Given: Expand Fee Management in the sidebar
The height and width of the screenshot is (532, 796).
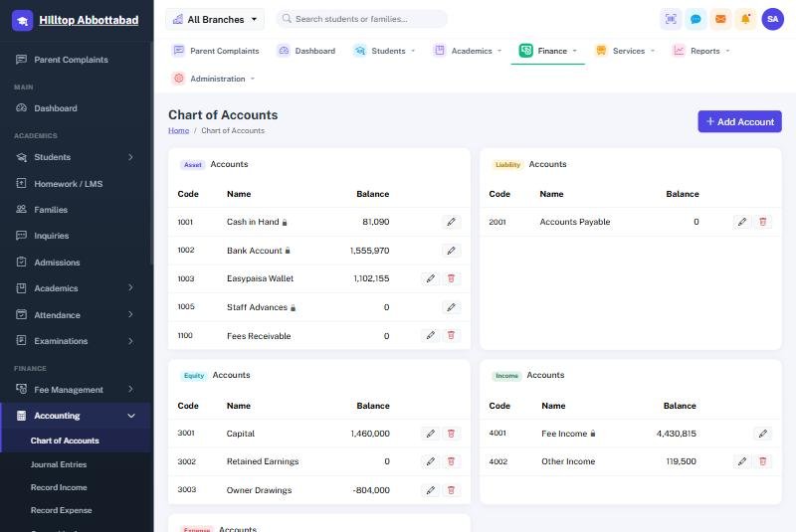Looking at the screenshot, I should click(x=77, y=390).
